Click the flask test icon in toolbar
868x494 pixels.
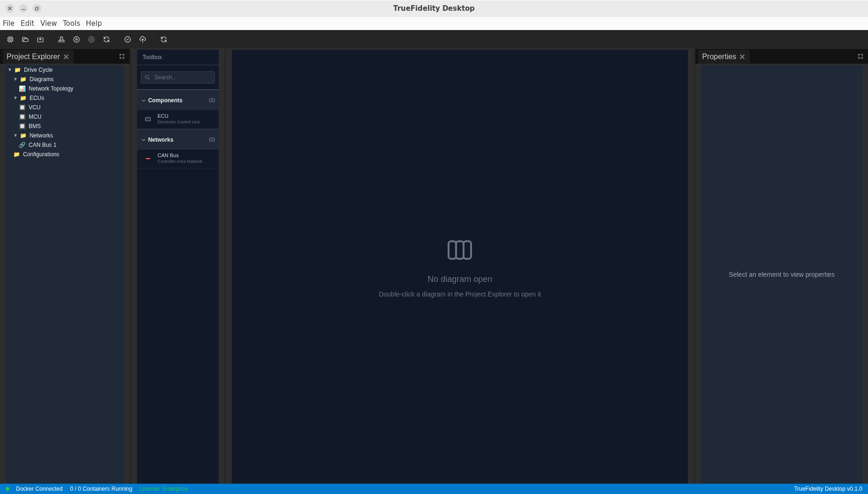(x=61, y=39)
